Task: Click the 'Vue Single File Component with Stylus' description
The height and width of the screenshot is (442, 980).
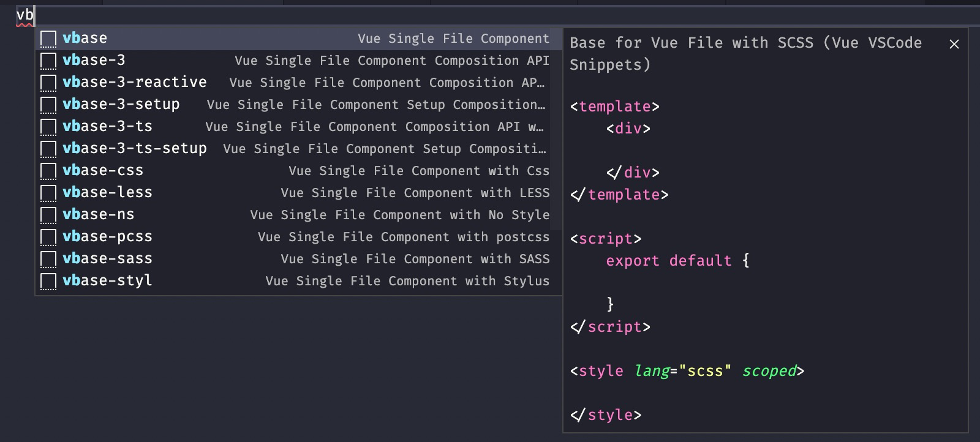Action: (x=407, y=282)
